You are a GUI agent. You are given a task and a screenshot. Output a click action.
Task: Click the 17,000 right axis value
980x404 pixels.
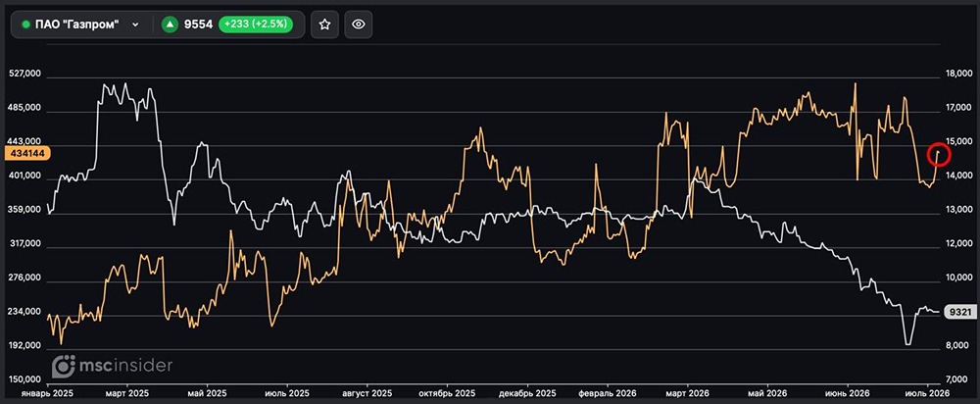coord(957,108)
